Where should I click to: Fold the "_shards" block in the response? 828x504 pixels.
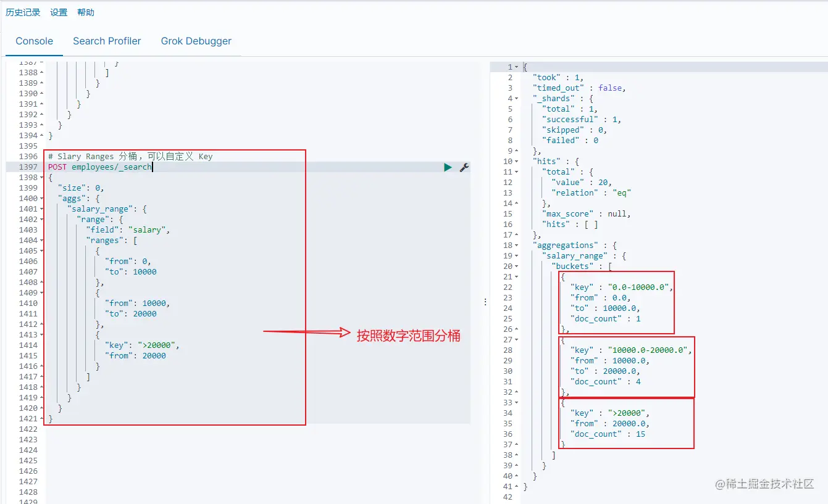click(x=516, y=98)
